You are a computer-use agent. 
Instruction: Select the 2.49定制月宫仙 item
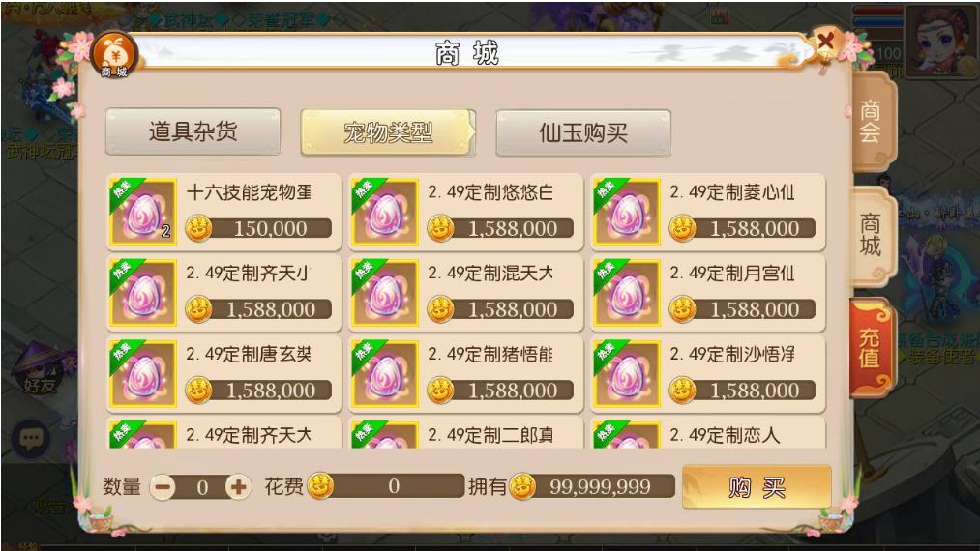(707, 293)
